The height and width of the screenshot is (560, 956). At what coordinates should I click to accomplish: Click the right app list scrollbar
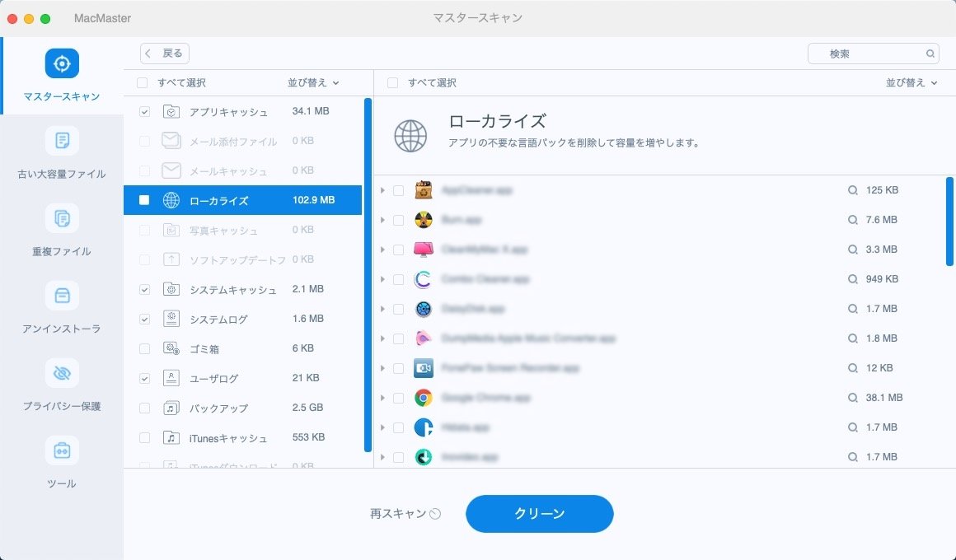point(949,222)
